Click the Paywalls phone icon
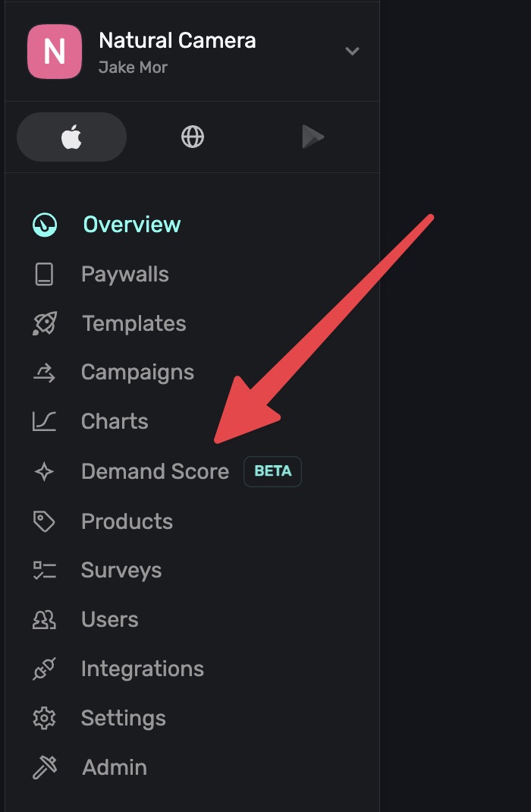The image size is (531, 812). pyautogui.click(x=44, y=274)
